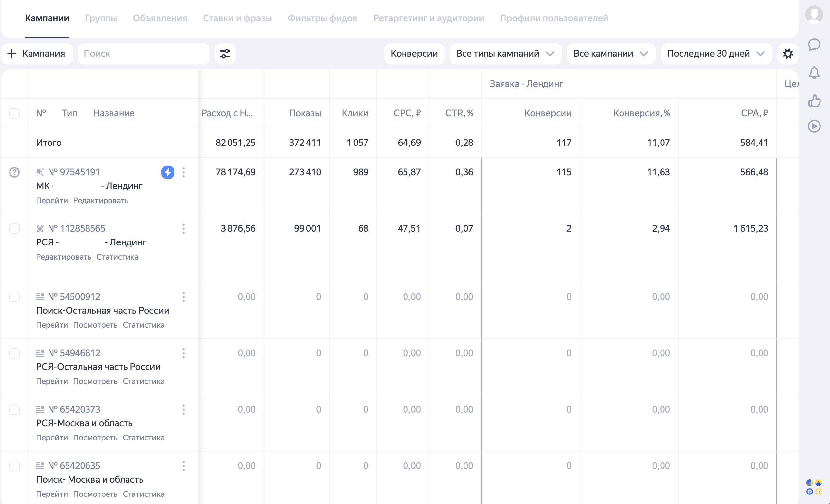Switch to the Группы tab
Screen dimensions: 830x504
pos(101,18)
